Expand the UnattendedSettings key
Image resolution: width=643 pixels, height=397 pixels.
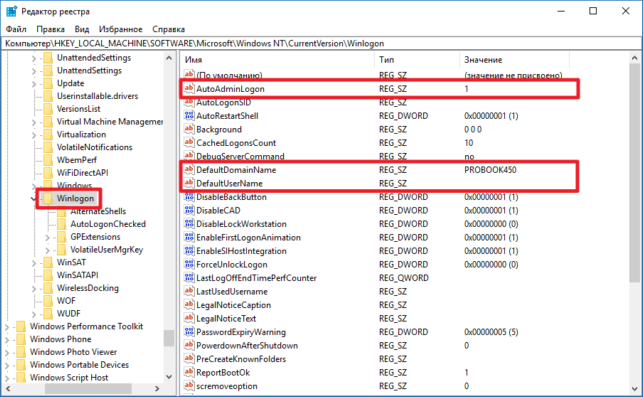[34, 58]
